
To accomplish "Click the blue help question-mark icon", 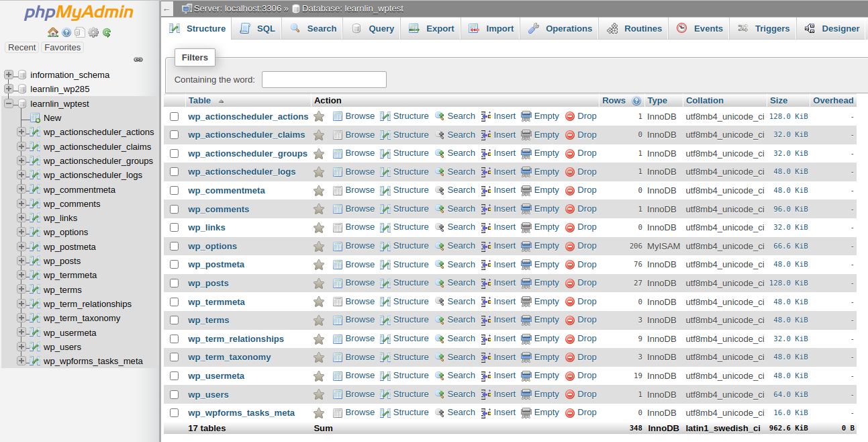I will coord(66,32).
